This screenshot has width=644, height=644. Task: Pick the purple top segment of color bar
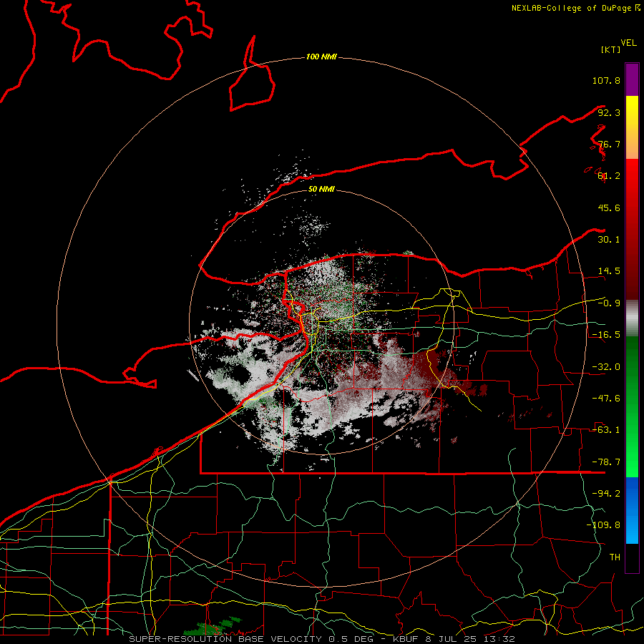tap(632, 79)
